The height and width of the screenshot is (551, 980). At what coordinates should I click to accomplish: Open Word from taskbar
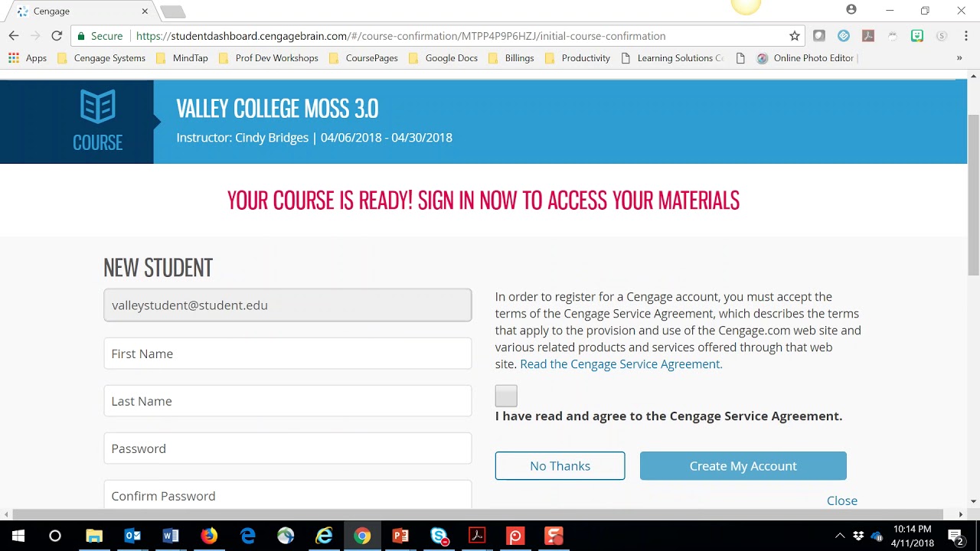(x=171, y=536)
